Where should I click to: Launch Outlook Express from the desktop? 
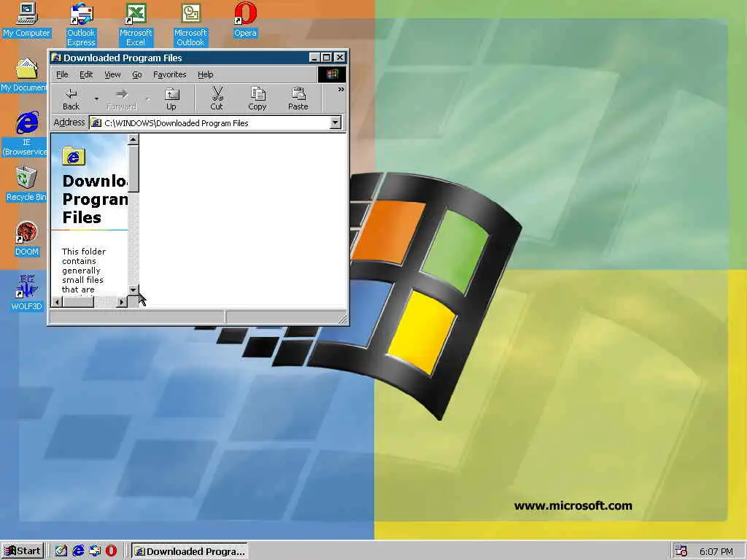tap(81, 25)
